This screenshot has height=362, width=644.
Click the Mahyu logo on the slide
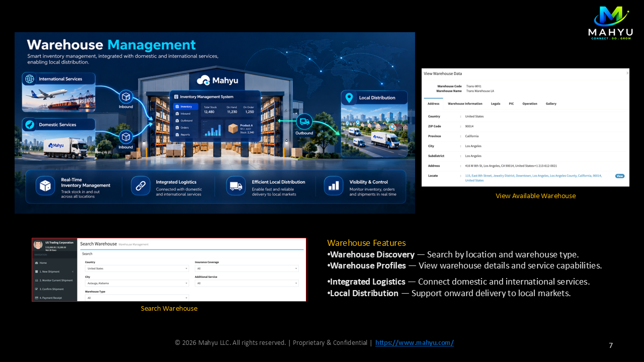pos(611,24)
